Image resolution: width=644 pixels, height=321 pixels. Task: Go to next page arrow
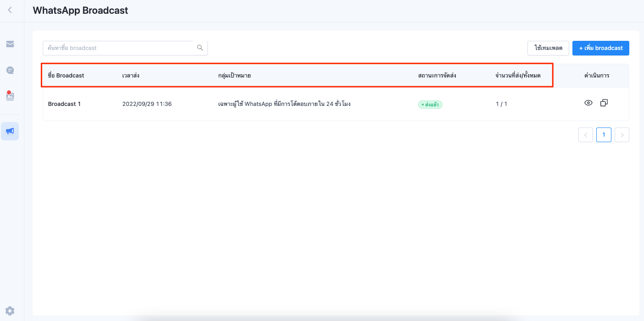point(622,135)
